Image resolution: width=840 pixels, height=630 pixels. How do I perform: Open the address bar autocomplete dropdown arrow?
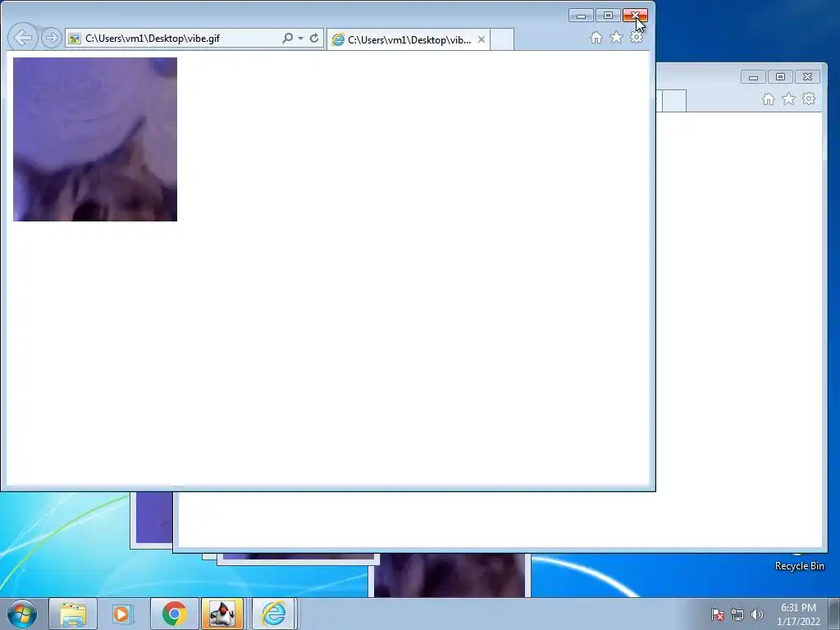click(300, 38)
